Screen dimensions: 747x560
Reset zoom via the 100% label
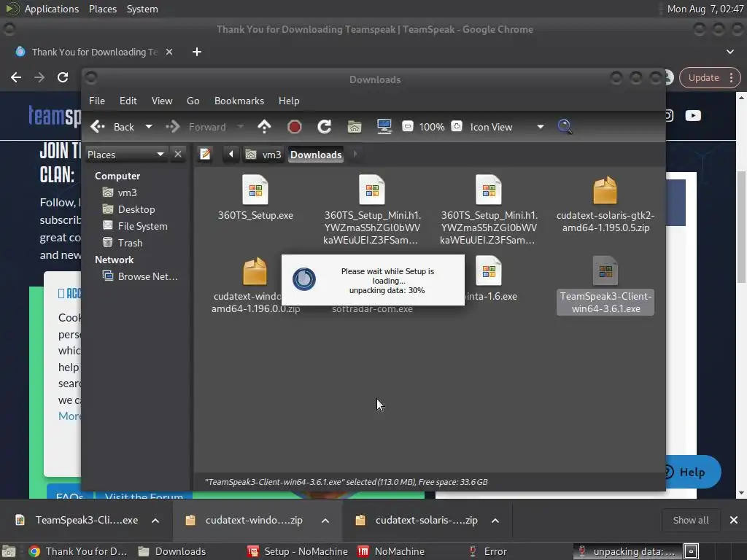coord(432,127)
